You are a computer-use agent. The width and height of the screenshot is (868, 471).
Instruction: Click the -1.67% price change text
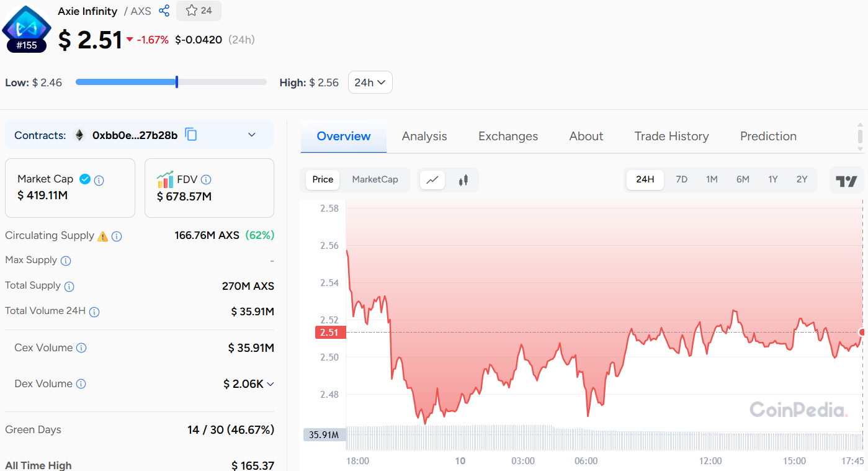point(153,40)
